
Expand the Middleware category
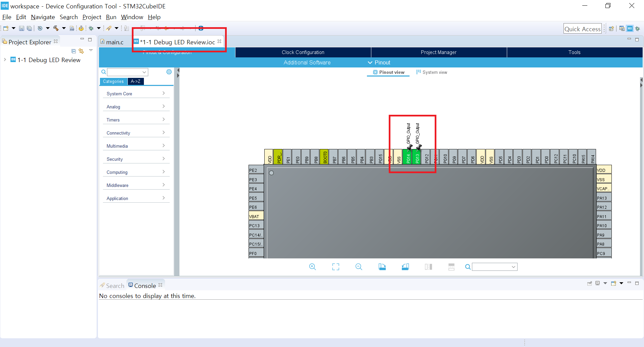tap(136, 185)
